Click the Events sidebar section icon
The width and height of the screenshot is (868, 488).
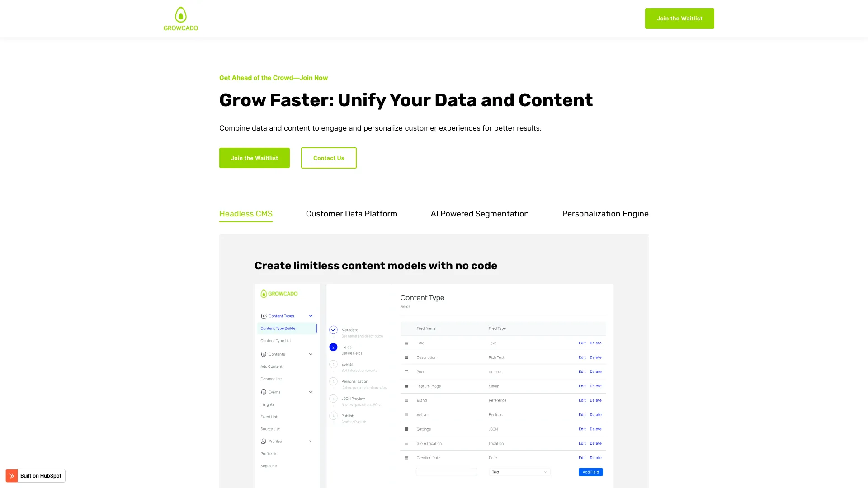(264, 392)
